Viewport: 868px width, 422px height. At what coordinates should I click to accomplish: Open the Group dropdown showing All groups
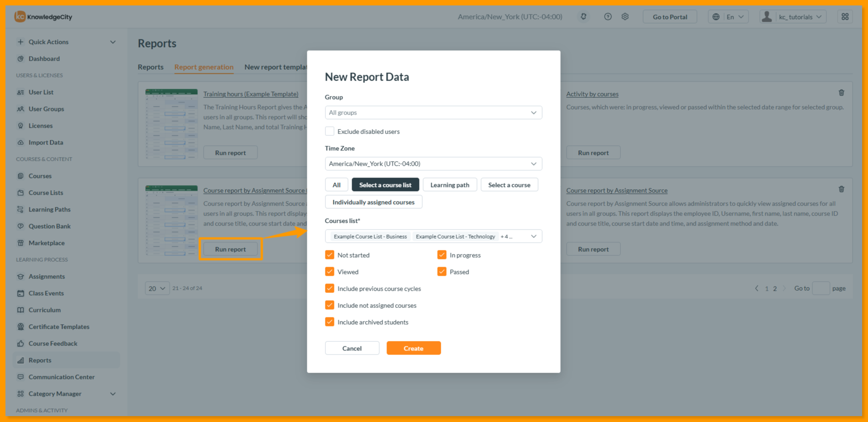[x=433, y=112]
